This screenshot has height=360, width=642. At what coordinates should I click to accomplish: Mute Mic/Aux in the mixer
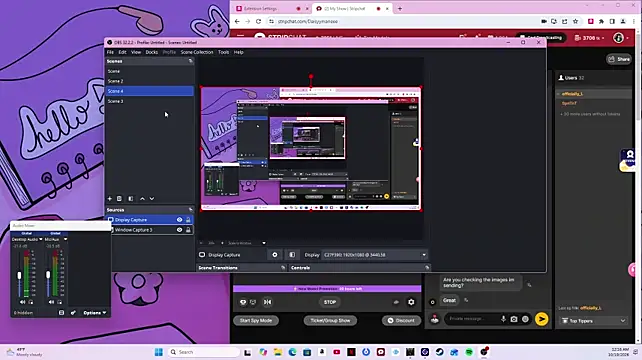51,302
